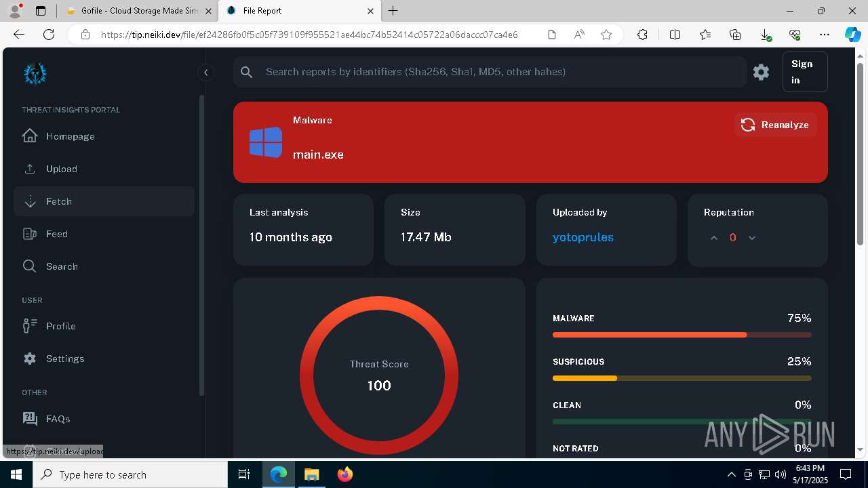The width and height of the screenshot is (868, 488).
Task: Open the Copilot icon
Action: click(852, 35)
